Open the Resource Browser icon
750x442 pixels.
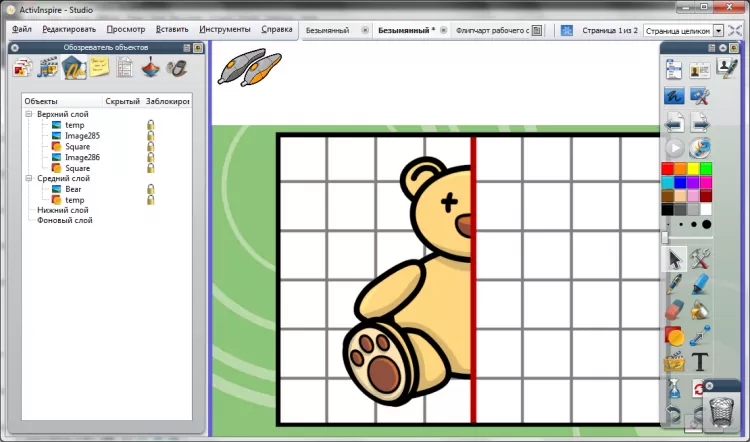tap(48, 68)
